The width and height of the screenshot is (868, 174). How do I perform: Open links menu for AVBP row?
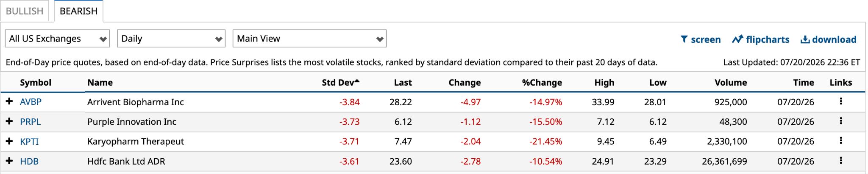click(x=840, y=101)
